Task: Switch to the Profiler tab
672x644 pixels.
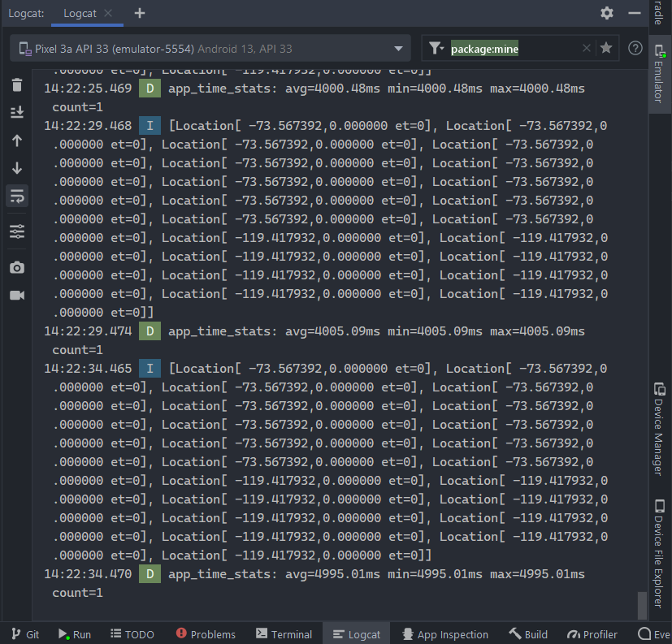Action: click(x=592, y=634)
